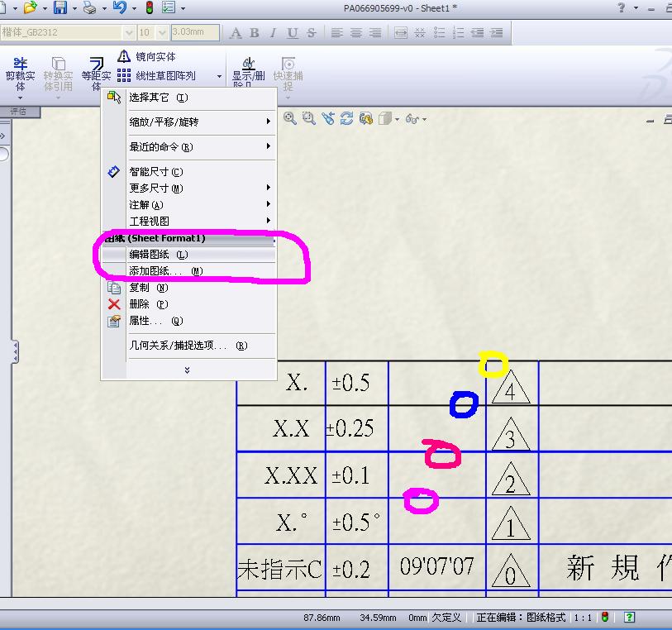
Task: Select the 镜向实体 mirror tool
Action: tap(146, 56)
